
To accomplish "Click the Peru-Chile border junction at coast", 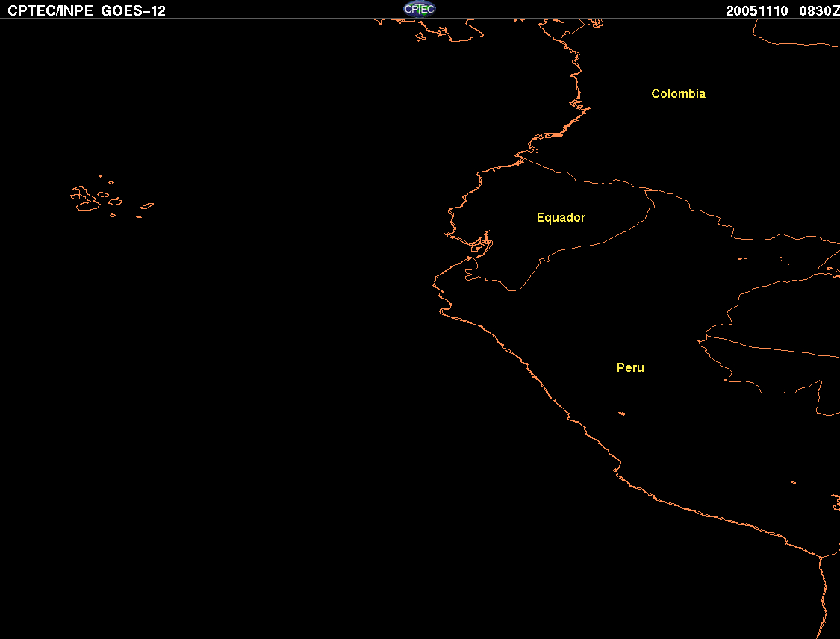I will click(x=820, y=558).
